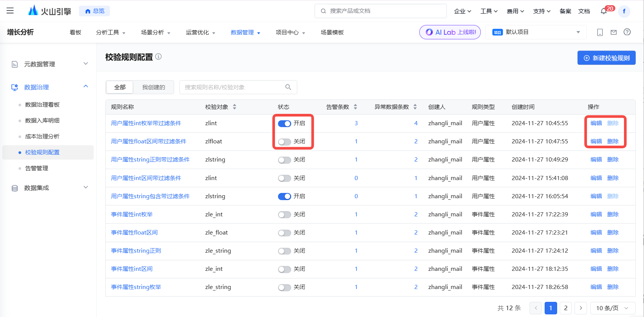Viewport: 644px width, 317px height.
Task: Expand 元数据管理 sidebar section
Action: (86, 64)
